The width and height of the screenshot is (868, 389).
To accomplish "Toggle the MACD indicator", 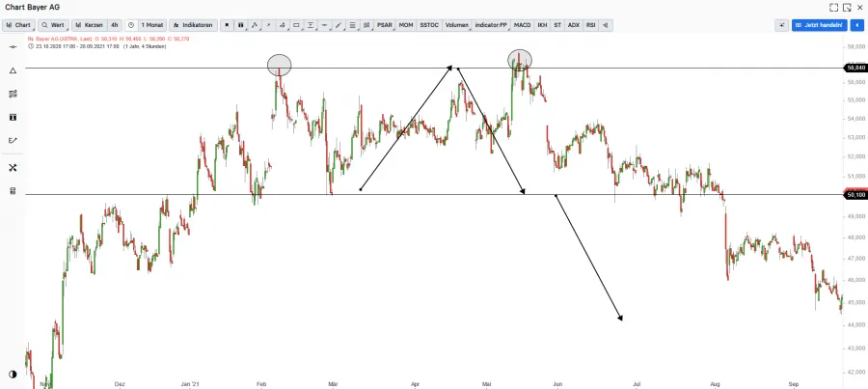I will (522, 25).
